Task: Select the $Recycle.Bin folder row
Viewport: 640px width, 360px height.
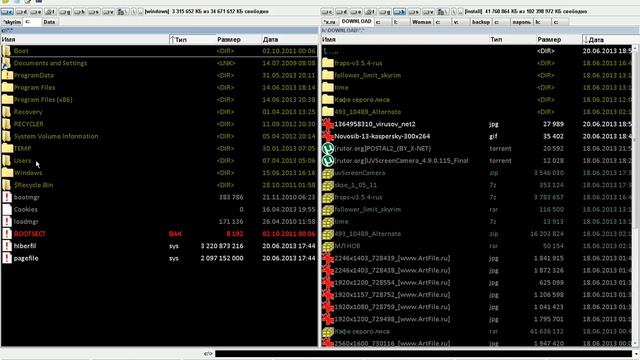Action: [x=159, y=185]
